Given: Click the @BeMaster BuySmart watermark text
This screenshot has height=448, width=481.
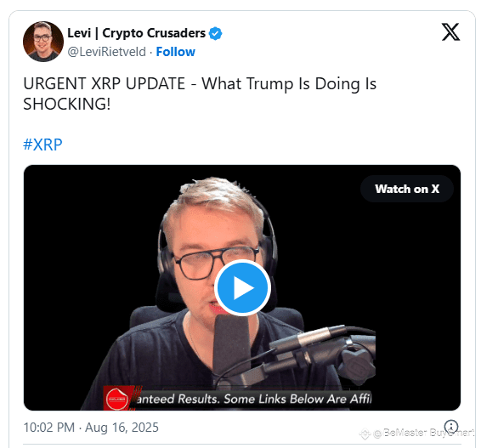Looking at the screenshot, I should (423, 433).
